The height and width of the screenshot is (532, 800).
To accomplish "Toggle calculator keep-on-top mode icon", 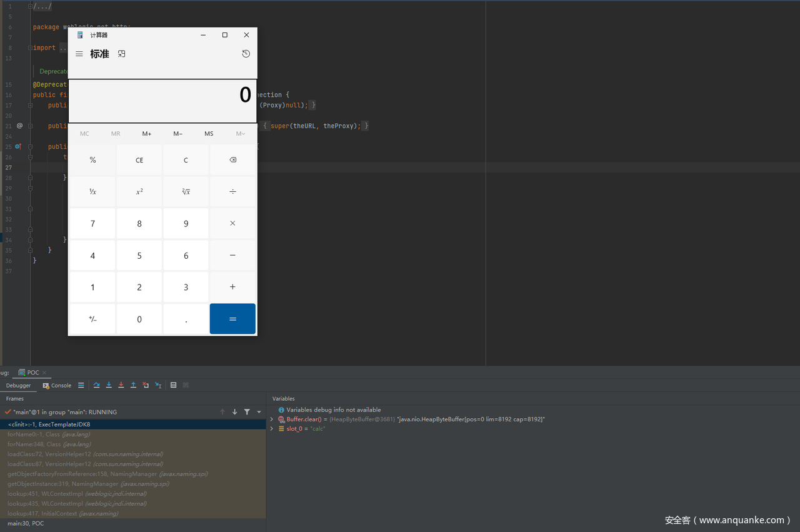I will click(x=122, y=54).
